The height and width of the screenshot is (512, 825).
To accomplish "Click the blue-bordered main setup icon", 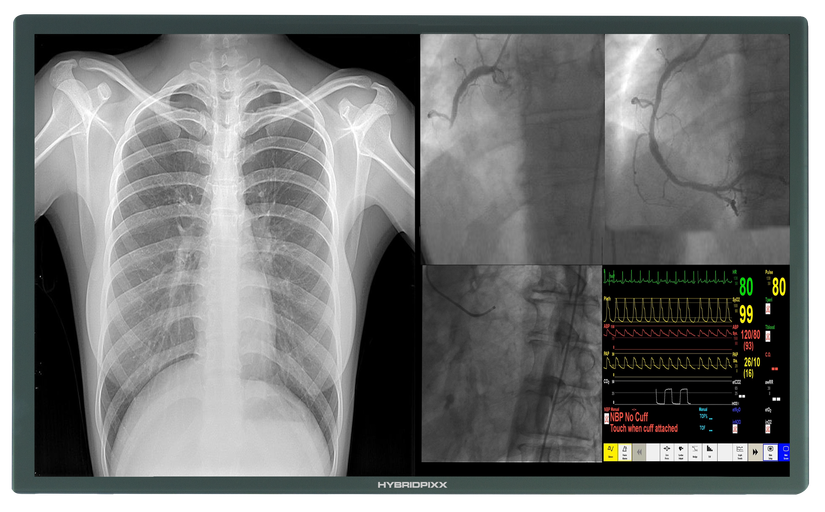I will click(x=771, y=452).
